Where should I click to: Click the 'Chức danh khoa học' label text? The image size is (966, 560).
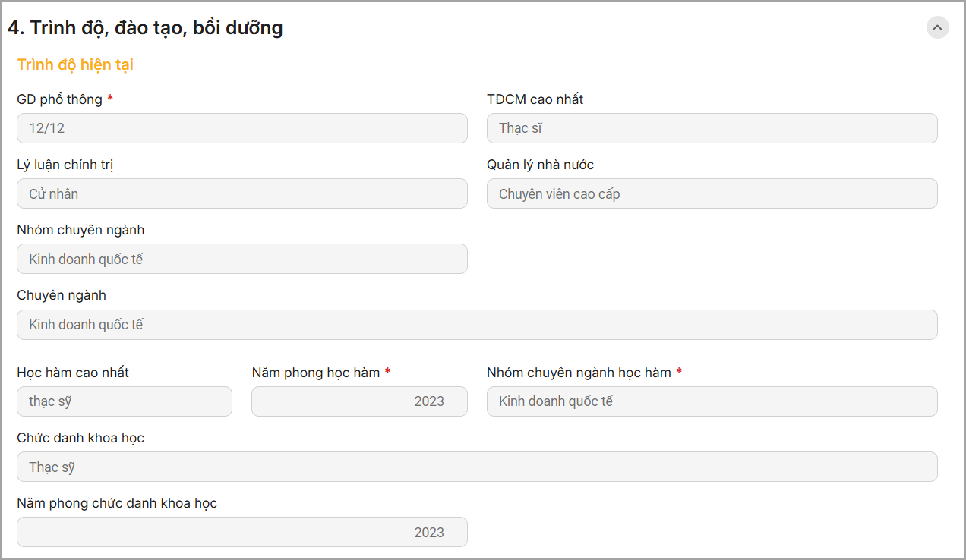(80, 438)
